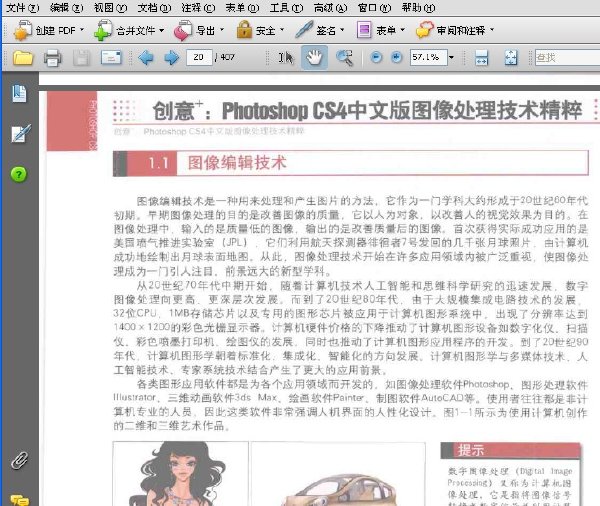Open the Signatures panel icon in sidebar
Screen dimensions: 600x506
tap(21, 134)
